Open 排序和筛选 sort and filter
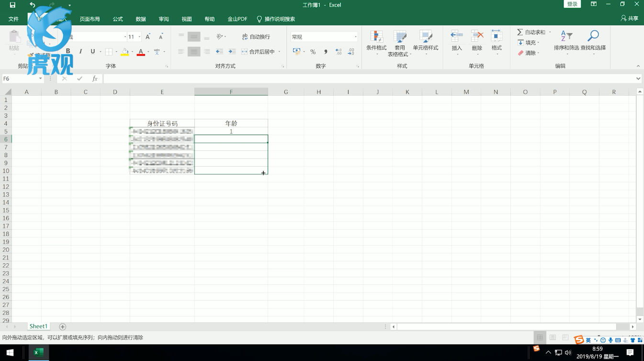 (x=566, y=42)
